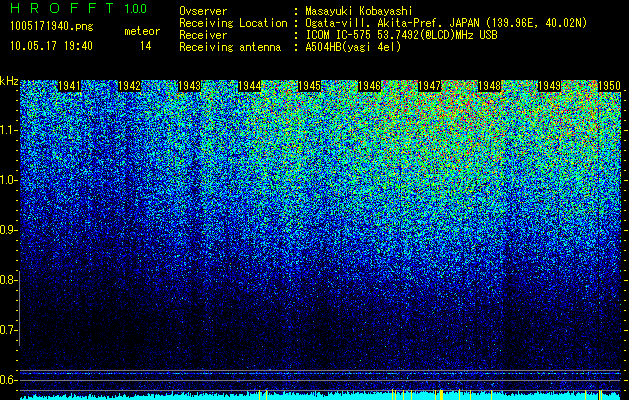Select the filename 1005171940.png
The width and height of the screenshot is (629, 400).
point(52,26)
